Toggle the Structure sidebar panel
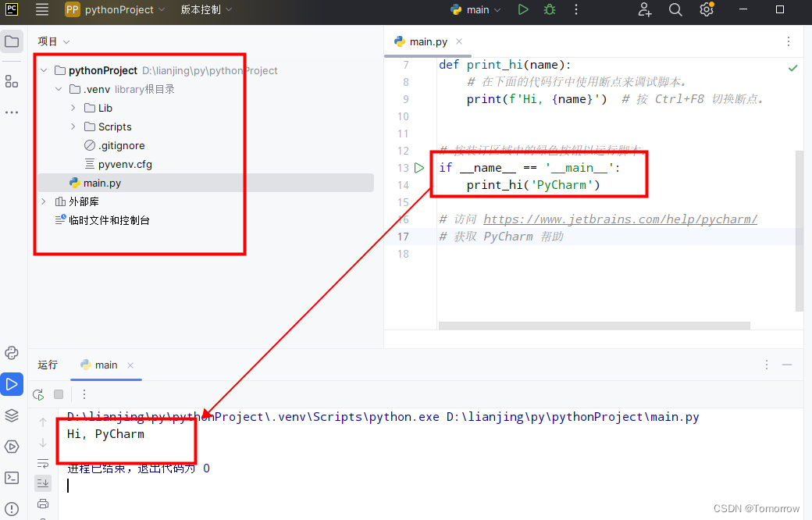Viewport: 812px width, 520px height. 12,80
